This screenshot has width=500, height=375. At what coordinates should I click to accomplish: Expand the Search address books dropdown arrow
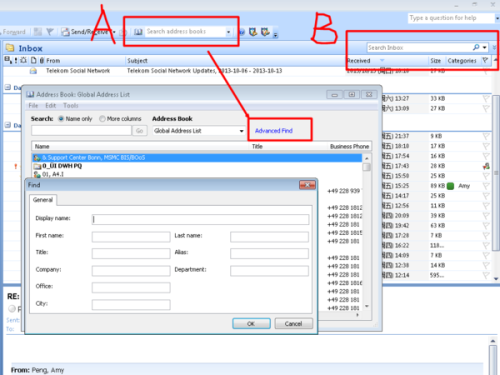(x=228, y=32)
